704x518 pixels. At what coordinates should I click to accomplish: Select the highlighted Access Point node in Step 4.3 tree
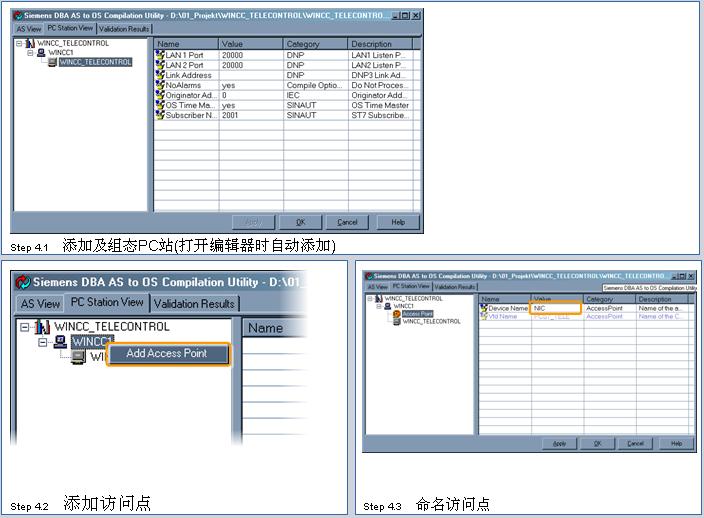tap(417, 314)
